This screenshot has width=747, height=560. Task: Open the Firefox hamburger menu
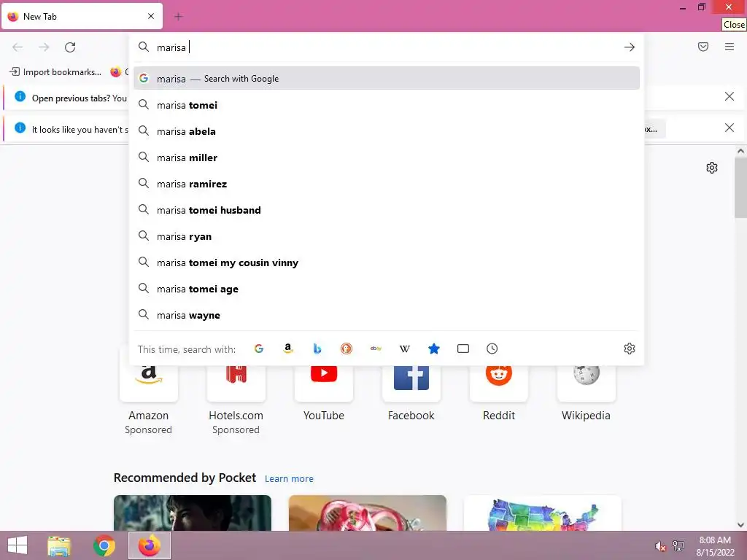click(729, 47)
